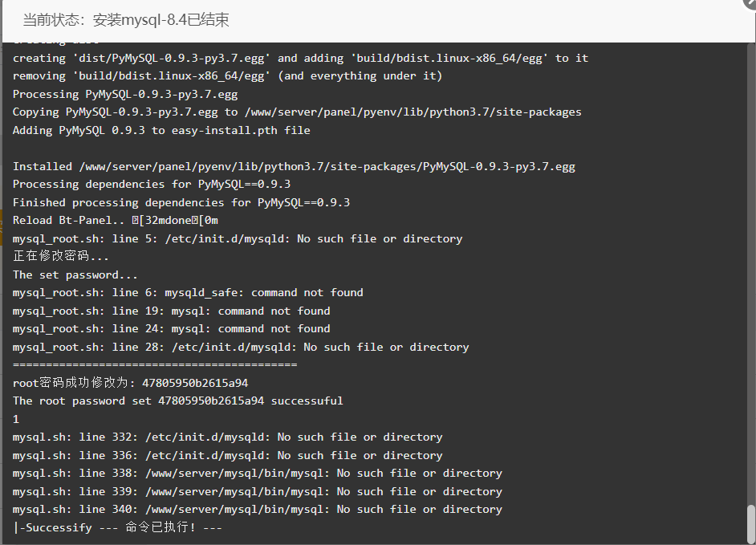
Task: Click the 'mysql.sh: line 340' error line
Action: click(258, 510)
